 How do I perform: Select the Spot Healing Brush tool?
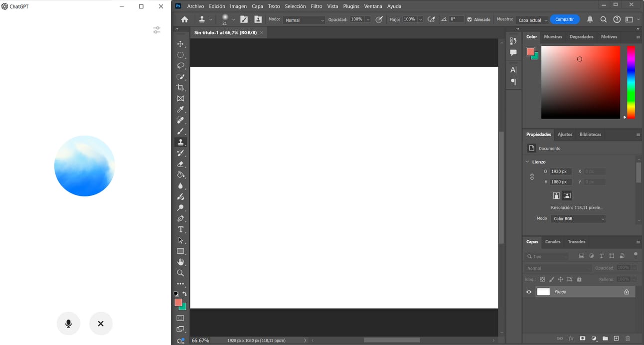[x=180, y=120]
